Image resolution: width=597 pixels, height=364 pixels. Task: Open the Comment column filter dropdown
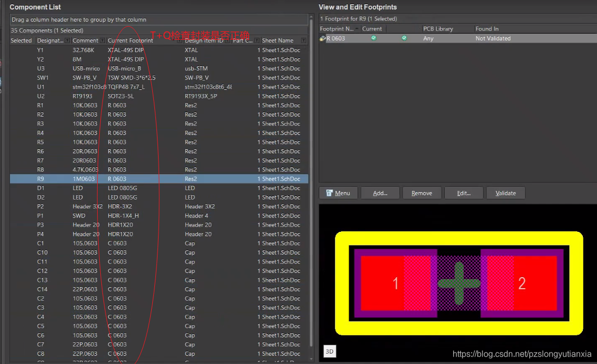click(102, 40)
